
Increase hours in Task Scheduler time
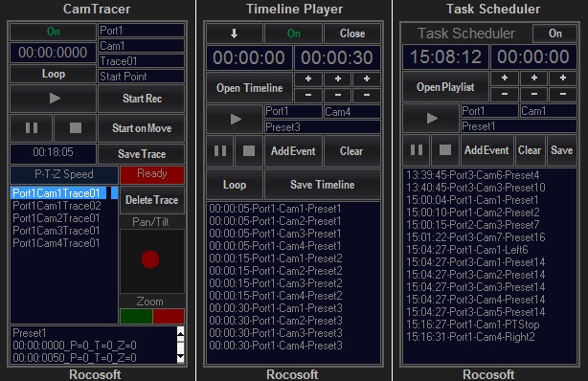pyautogui.click(x=505, y=78)
